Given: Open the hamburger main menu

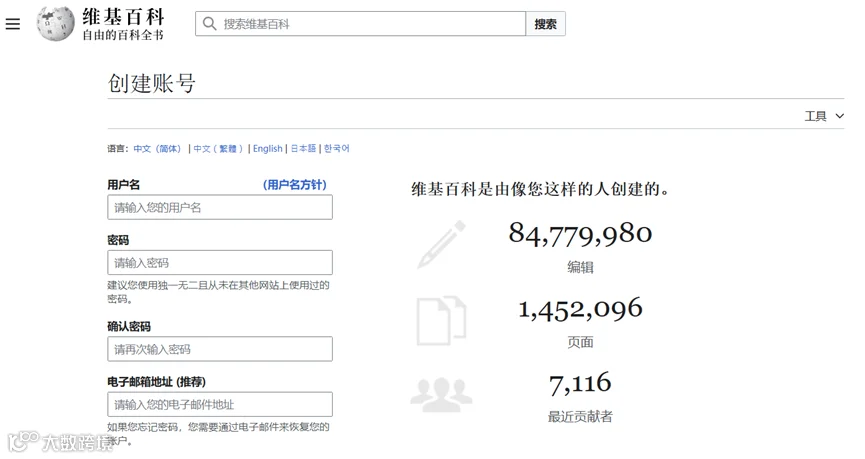Looking at the screenshot, I should pyautogui.click(x=13, y=24).
